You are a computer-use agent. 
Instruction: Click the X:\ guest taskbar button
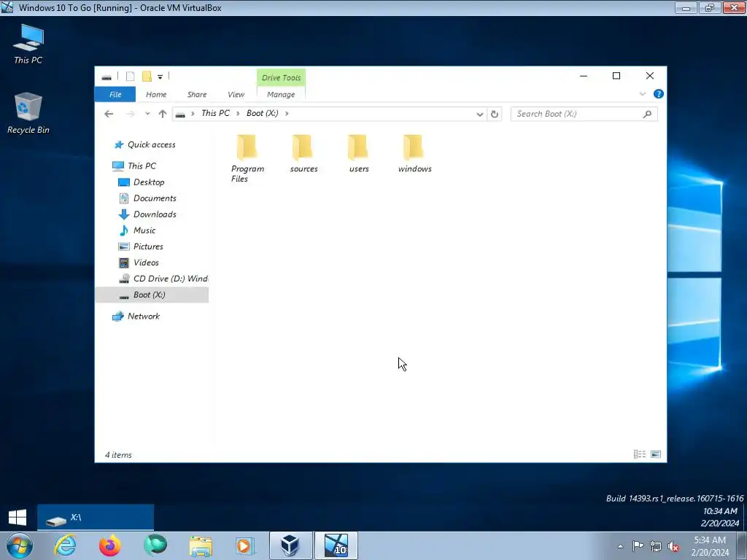coord(96,518)
